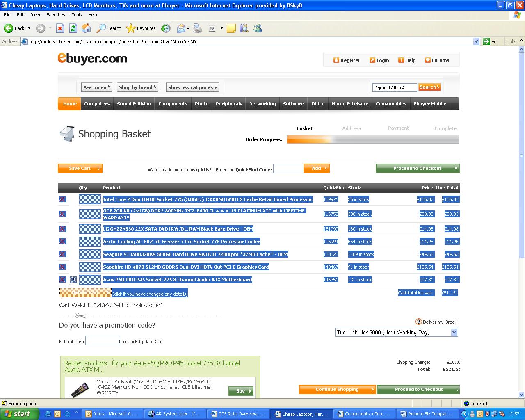Toggle Show ex vat prices
The width and height of the screenshot is (525, 420).
coord(192,87)
